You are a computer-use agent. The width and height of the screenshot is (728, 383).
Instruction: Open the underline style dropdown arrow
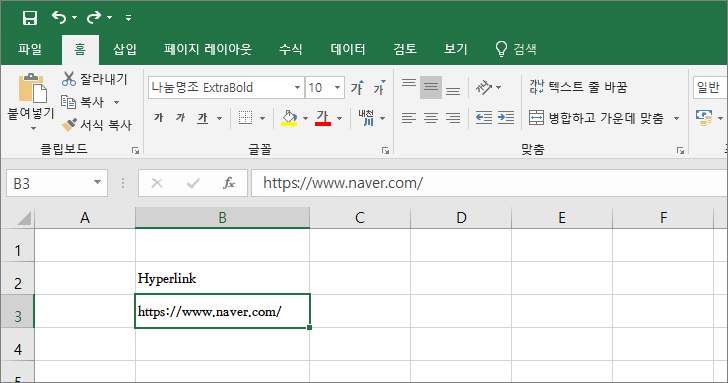pos(219,119)
